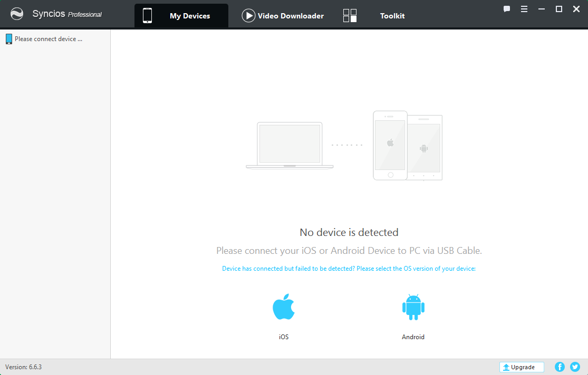Click the Syncios Professional title text

[67, 14]
